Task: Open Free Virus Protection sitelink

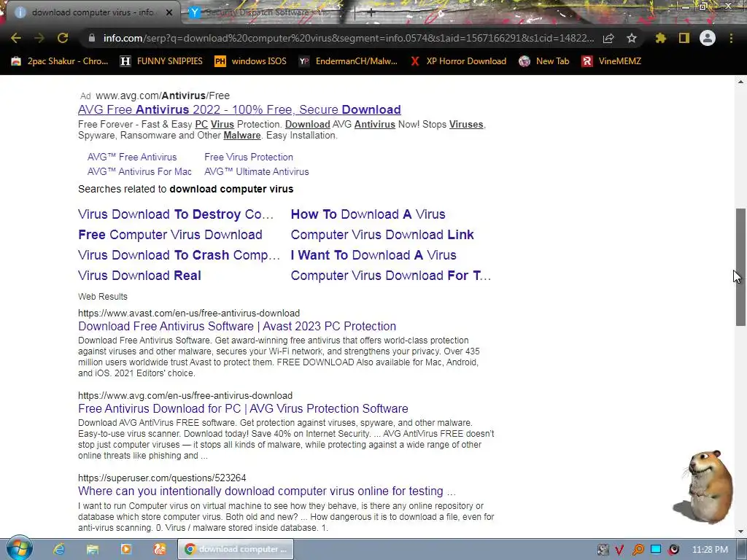Action: [249, 157]
